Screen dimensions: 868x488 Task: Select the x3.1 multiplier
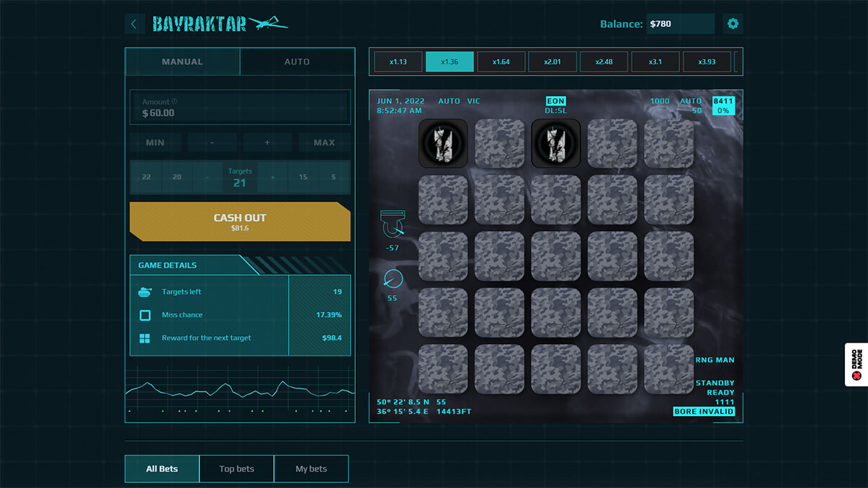[655, 62]
